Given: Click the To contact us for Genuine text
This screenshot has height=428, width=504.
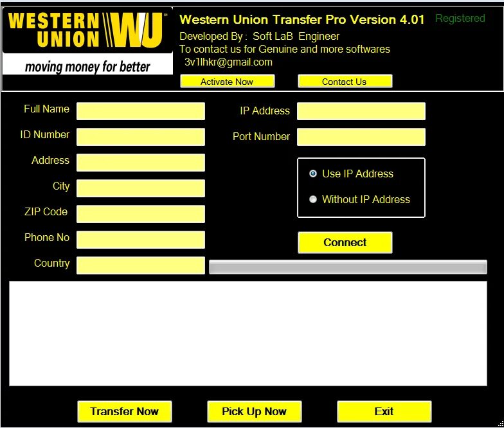Looking at the screenshot, I should click(284, 49).
